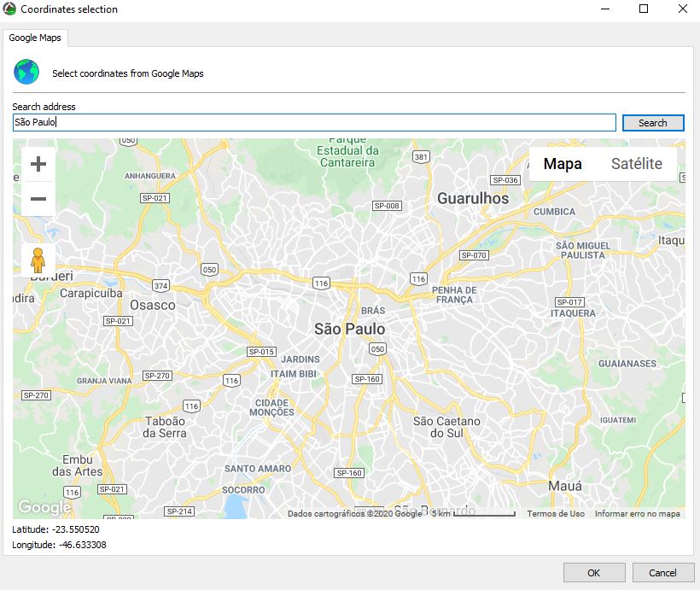Viewport: 700px width, 590px height.
Task: Click the PENHA DE FRANÇA label
Action: click(x=454, y=295)
